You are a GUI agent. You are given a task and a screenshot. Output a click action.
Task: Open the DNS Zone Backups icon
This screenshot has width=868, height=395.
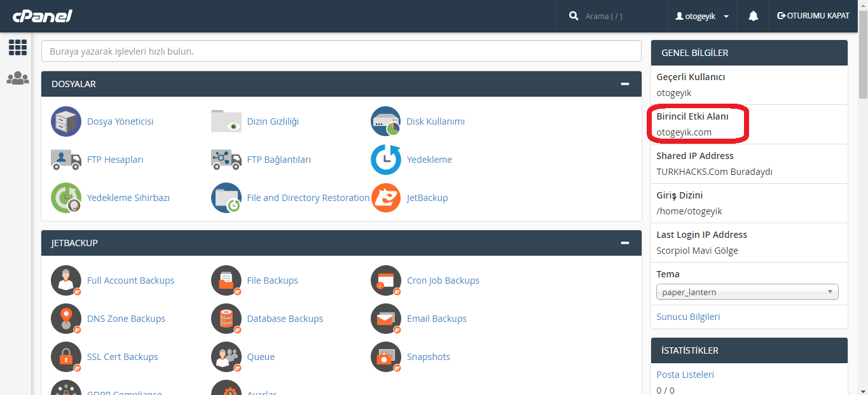point(66,319)
